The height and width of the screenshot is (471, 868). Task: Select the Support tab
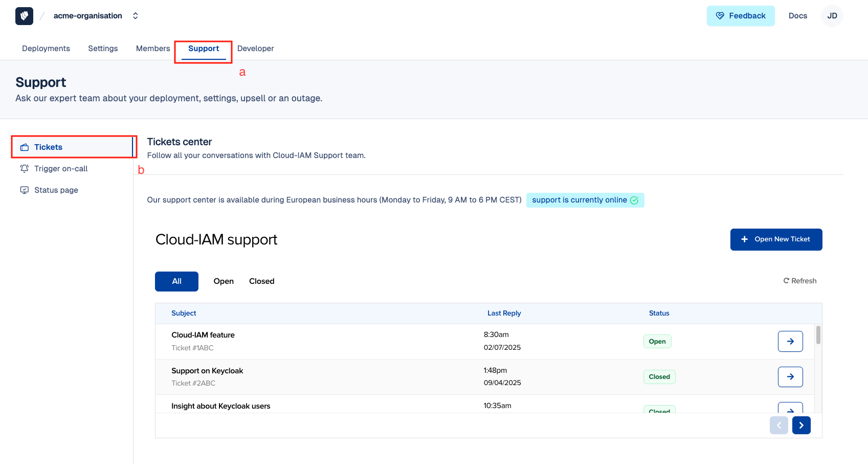click(x=204, y=49)
